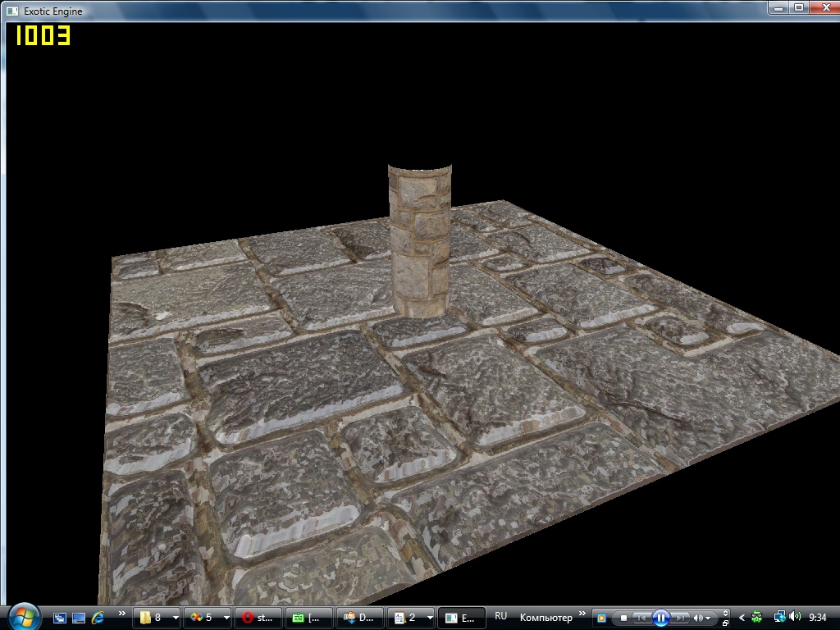The height and width of the screenshot is (630, 840).
Task: Click the Exotic Engine window title bar icon
Action: click(12, 11)
